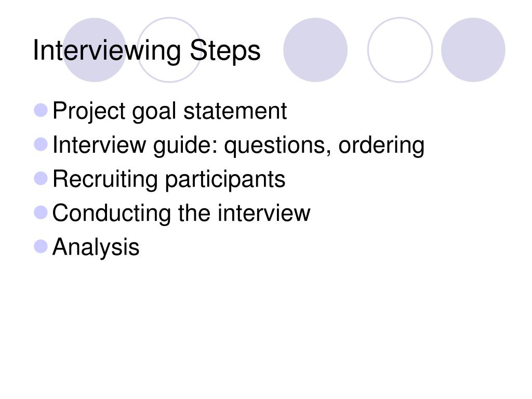Click bullet dot beside 'Conducting the interview'
This screenshot has height=399, width=532.
pos(41,212)
